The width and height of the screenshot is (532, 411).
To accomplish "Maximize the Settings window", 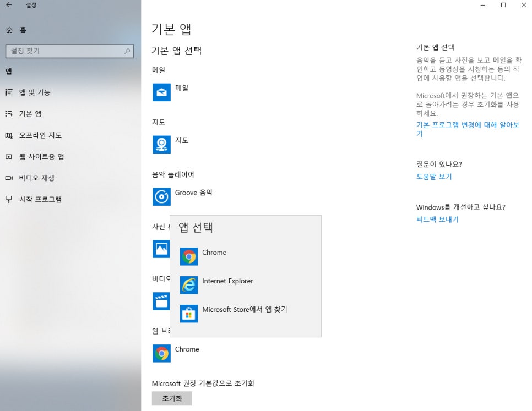I will (503, 5).
